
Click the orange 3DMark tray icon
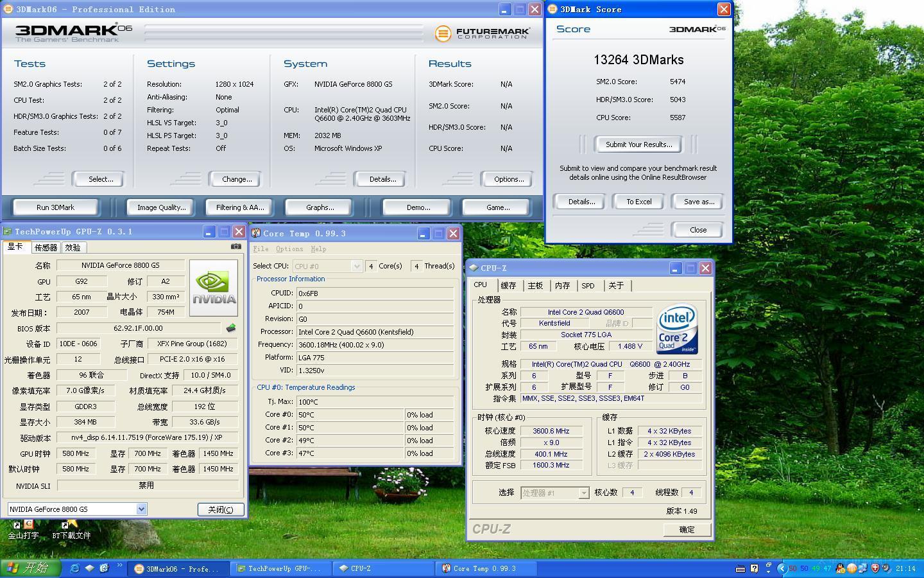852,568
